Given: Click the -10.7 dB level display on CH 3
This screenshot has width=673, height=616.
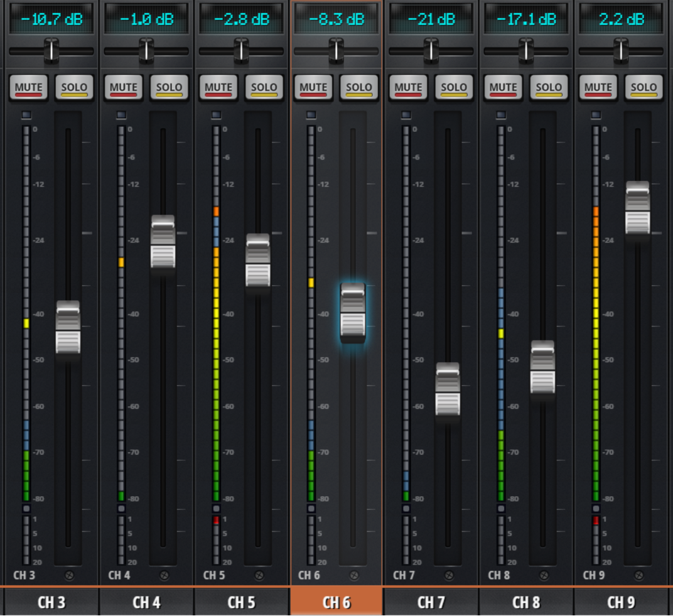Looking at the screenshot, I should click(51, 19).
